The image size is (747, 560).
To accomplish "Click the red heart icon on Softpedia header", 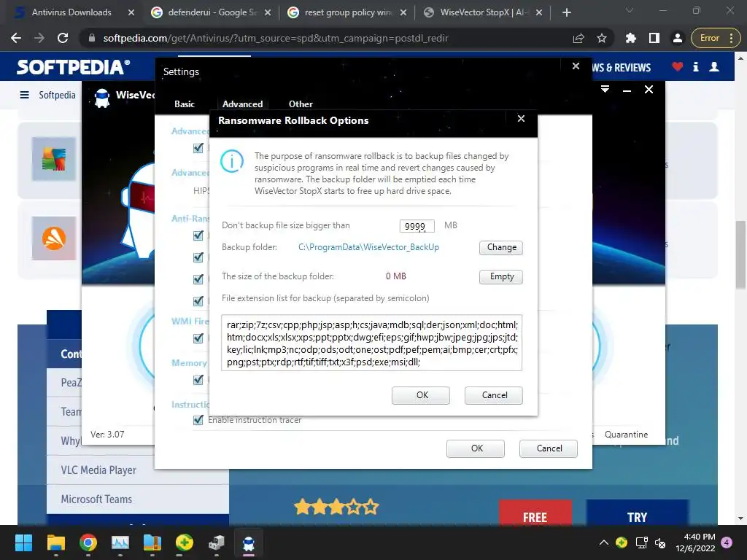I will [678, 66].
